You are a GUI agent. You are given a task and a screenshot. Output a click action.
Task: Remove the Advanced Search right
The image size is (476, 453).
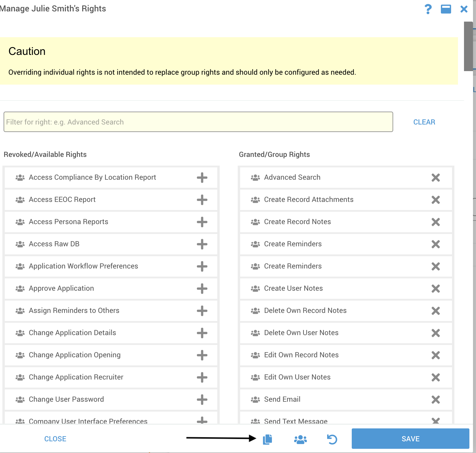tap(436, 178)
